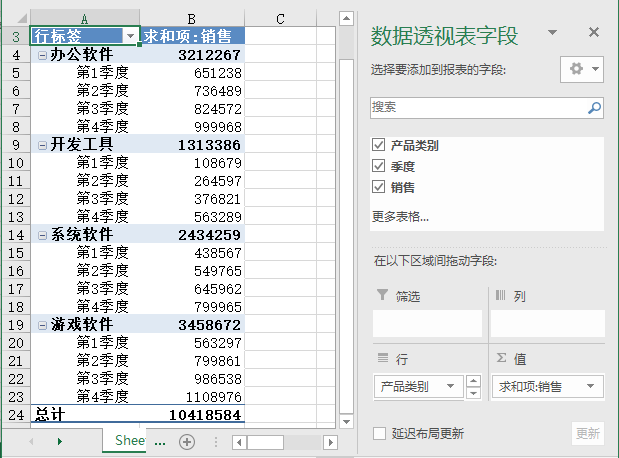
Task: Close the PivotTable fields pane
Action: pyautogui.click(x=594, y=33)
